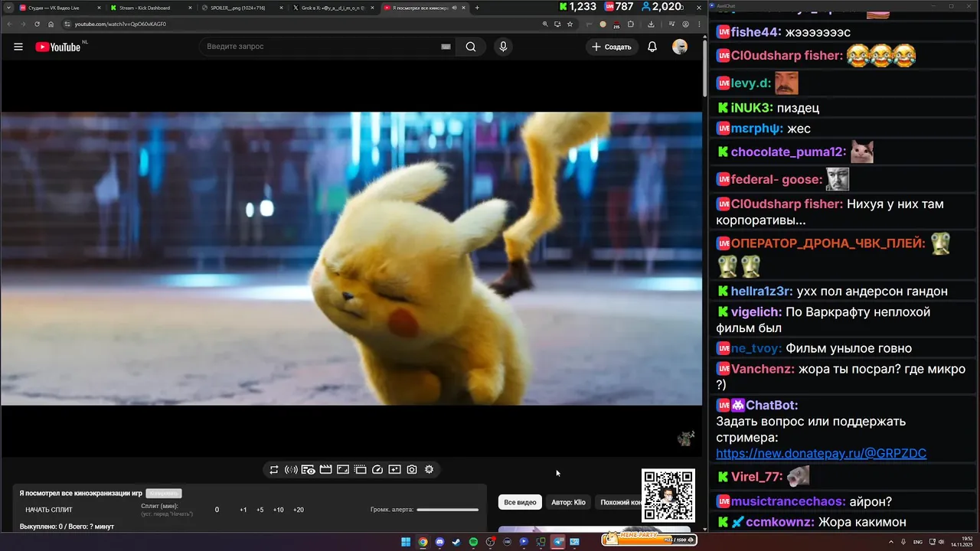Click username iNUK3 in chat
980x551 pixels.
[x=752, y=108]
